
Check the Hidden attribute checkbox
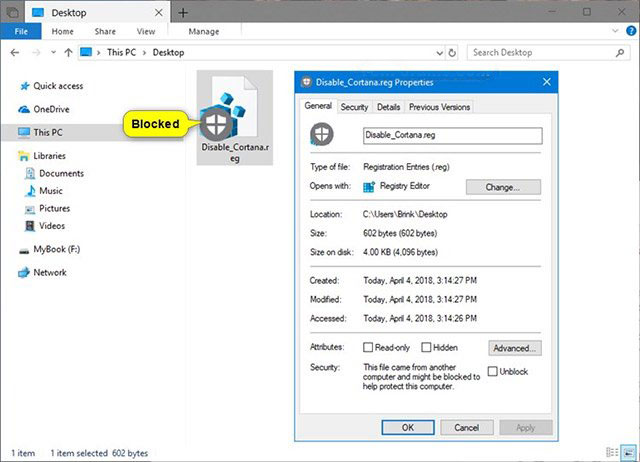coord(426,347)
